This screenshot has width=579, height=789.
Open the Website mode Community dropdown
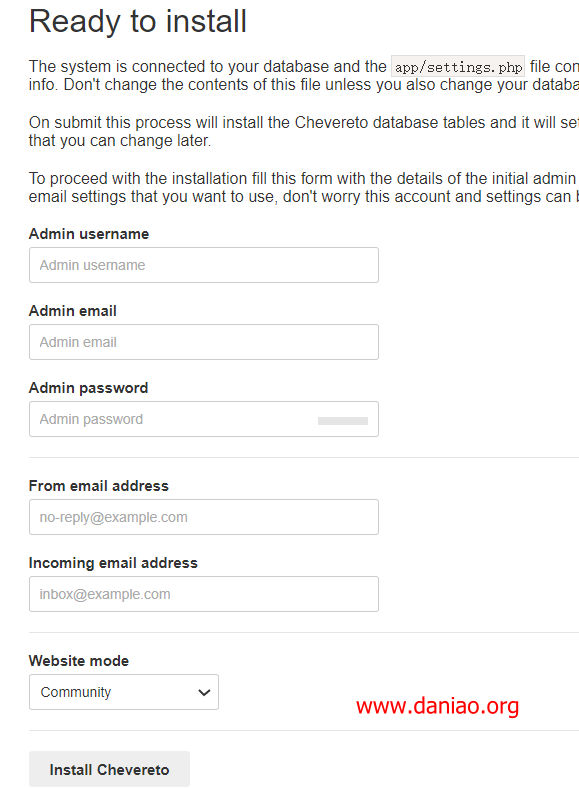click(x=124, y=692)
